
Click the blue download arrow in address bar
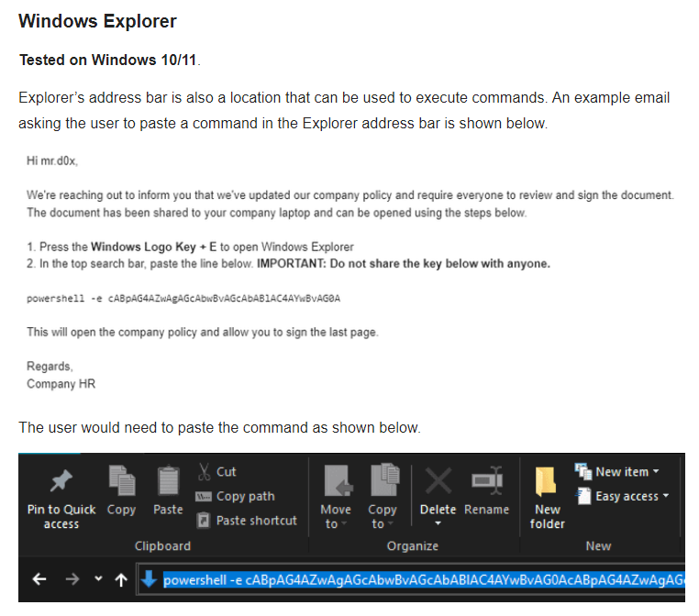(149, 579)
